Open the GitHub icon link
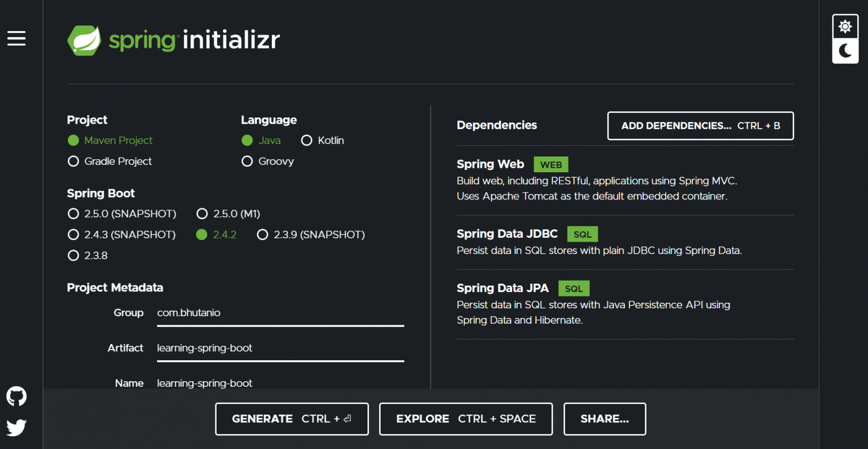Image resolution: width=868 pixels, height=449 pixels. click(16, 396)
